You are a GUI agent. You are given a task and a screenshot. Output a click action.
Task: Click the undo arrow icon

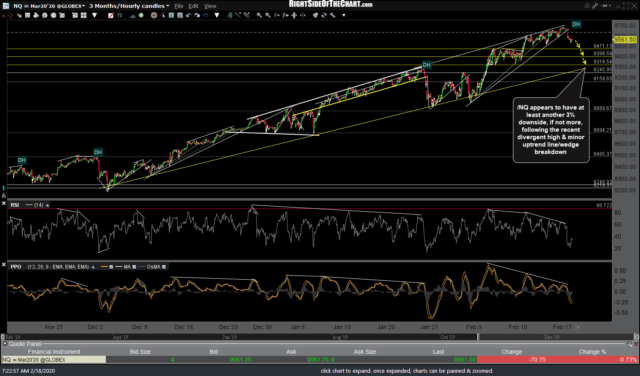(189, 16)
